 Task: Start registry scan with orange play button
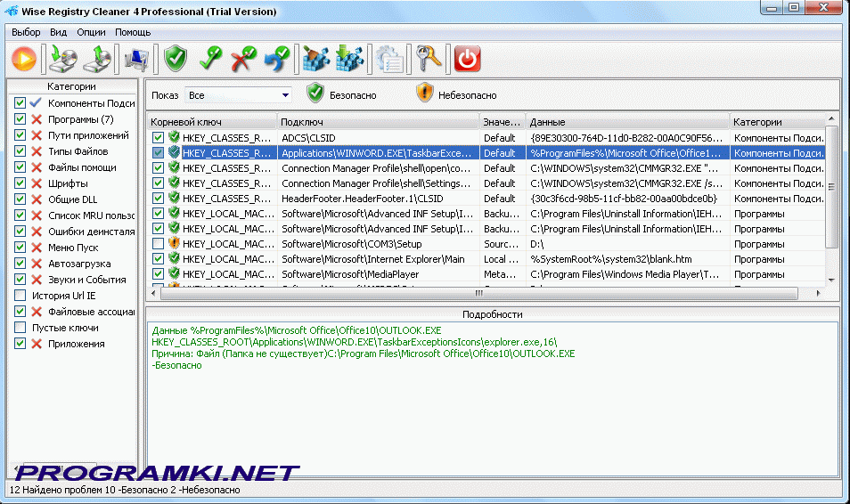(24, 59)
